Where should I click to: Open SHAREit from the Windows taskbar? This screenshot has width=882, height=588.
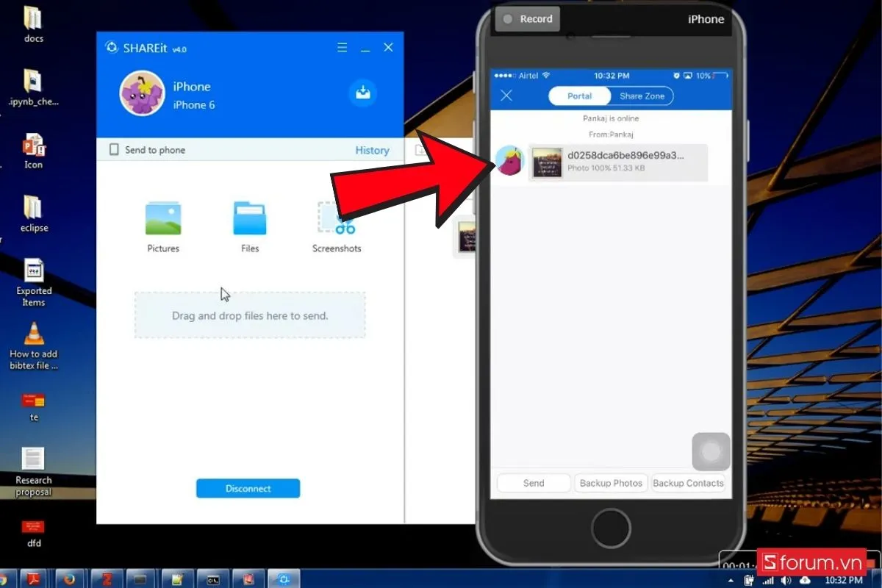(x=284, y=579)
